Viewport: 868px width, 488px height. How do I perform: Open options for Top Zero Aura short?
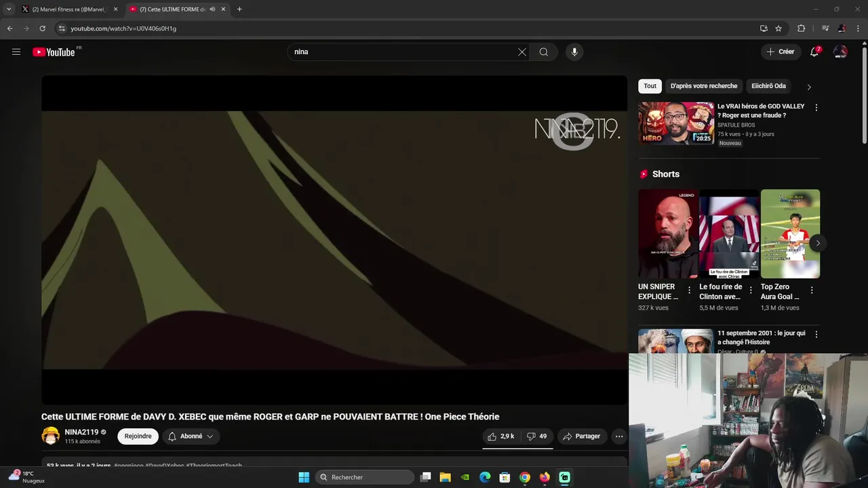tap(812, 290)
